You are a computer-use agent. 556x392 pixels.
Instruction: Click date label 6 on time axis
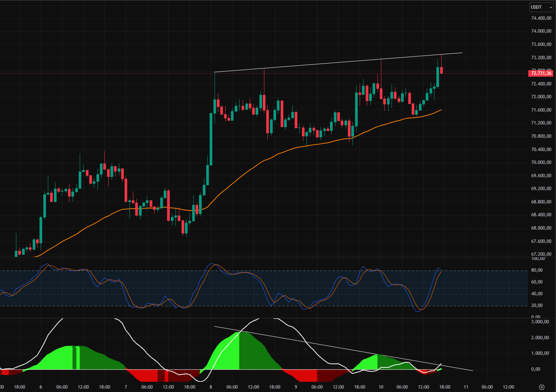click(x=41, y=386)
